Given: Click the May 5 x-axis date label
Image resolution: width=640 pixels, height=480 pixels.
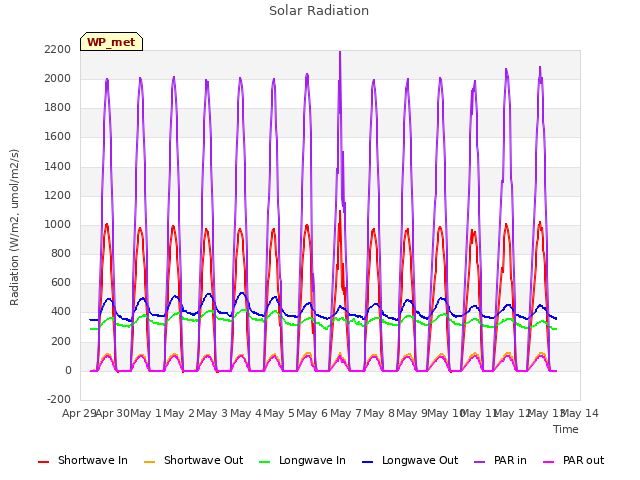Looking at the screenshot, I should 279,413.
